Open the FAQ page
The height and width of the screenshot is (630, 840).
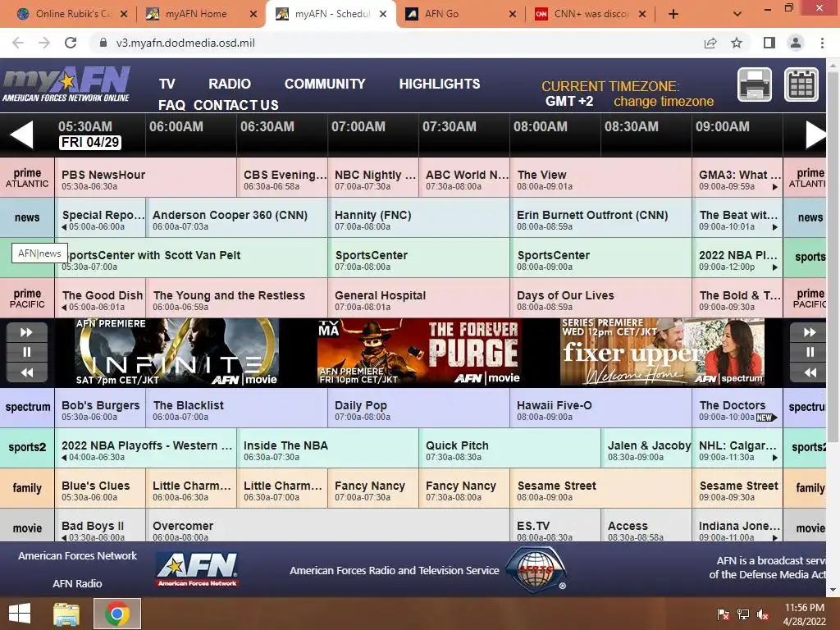coord(171,105)
